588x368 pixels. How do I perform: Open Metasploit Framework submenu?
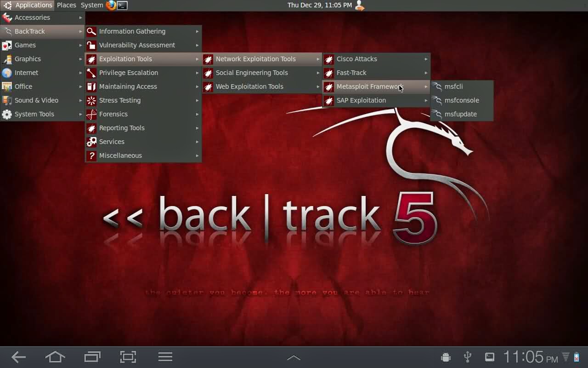click(x=376, y=86)
